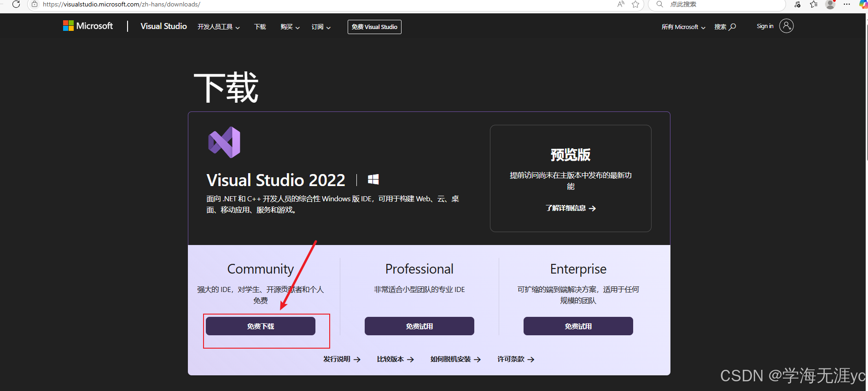Screen dimensions: 868x391
Task: Open the favorites list icon in browser toolbar
Action: click(x=814, y=4)
